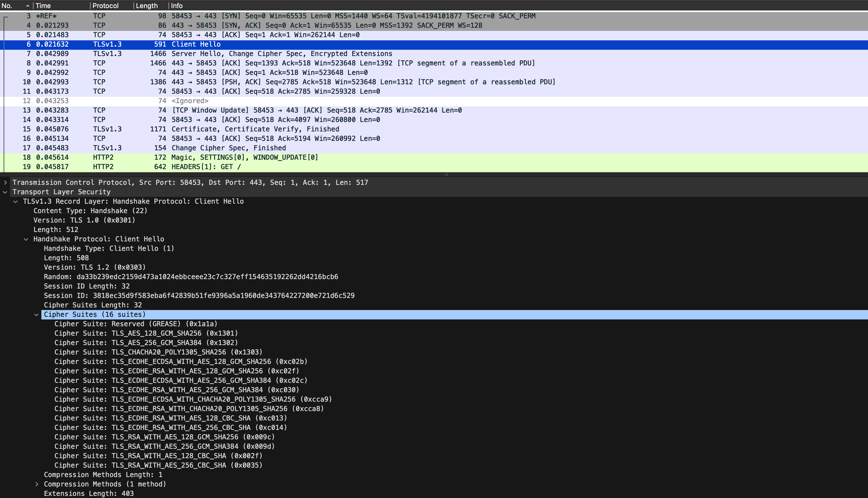Collapse the TLSv1.3 Record Layer node
Viewport: 868px width, 498px height.
coord(15,201)
